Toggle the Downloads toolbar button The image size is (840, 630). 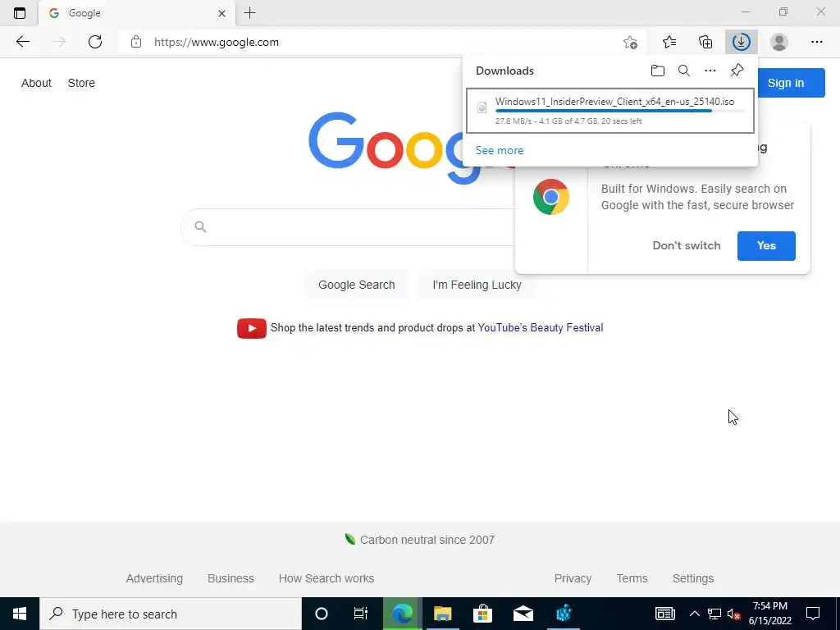tap(741, 42)
